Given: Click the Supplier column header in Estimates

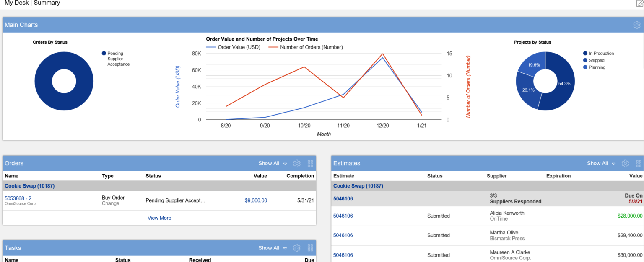Looking at the screenshot, I should (x=496, y=176).
